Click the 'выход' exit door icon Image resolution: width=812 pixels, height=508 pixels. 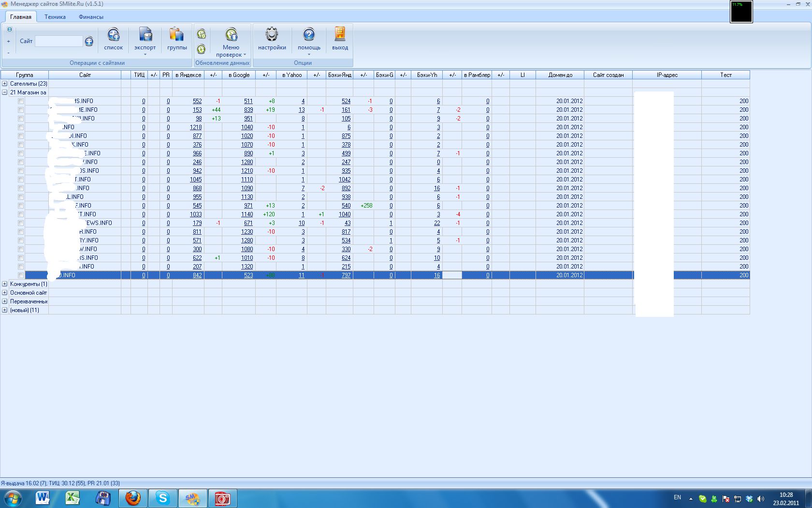pyautogui.click(x=340, y=35)
